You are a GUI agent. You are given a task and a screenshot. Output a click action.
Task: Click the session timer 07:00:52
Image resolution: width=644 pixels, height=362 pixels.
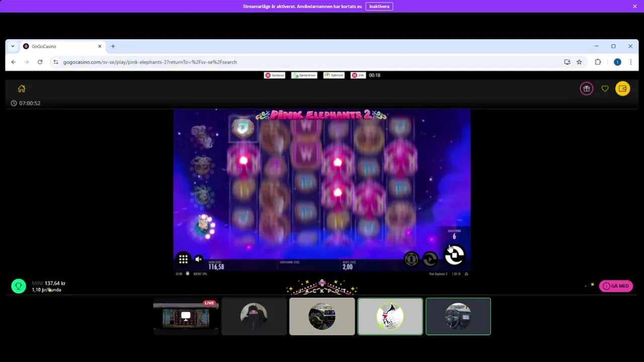point(26,103)
